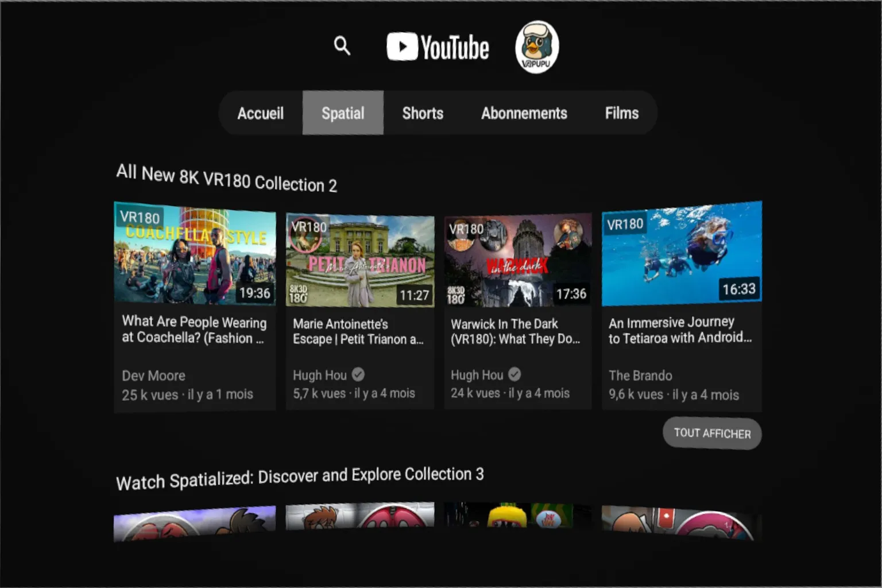Click the 11:27 duration label
This screenshot has width=882, height=588.
(x=415, y=296)
